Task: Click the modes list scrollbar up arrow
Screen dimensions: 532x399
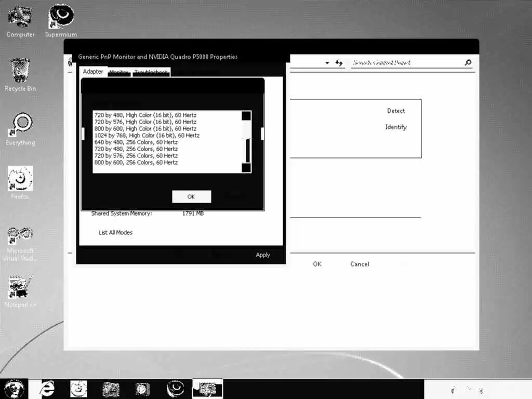Action: 246,116
